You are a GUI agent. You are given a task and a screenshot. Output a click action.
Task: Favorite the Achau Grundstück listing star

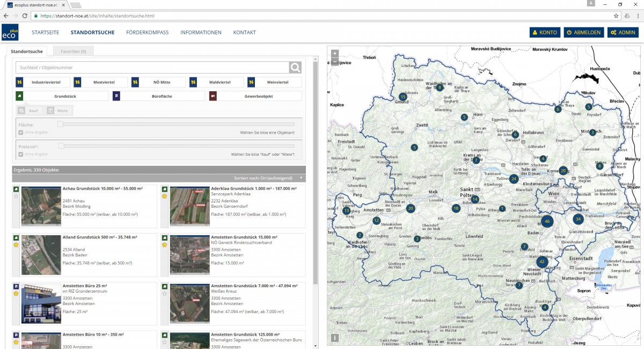[16, 197]
